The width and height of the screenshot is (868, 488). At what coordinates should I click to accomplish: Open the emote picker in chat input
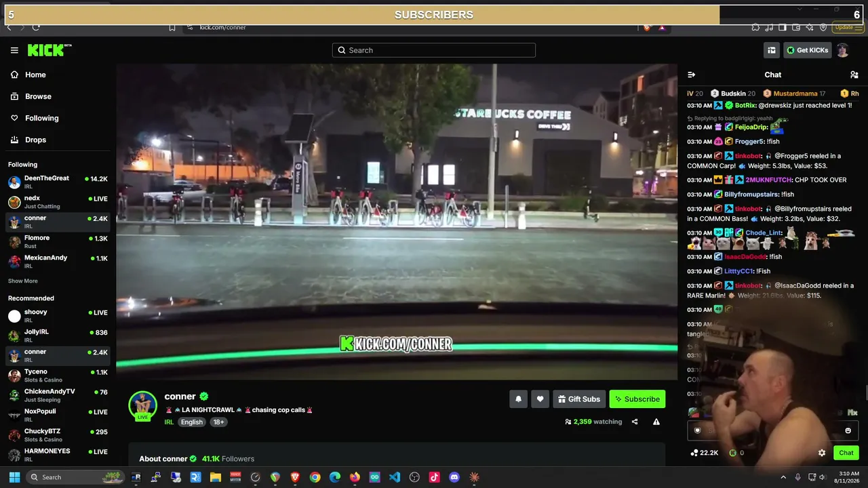click(848, 430)
